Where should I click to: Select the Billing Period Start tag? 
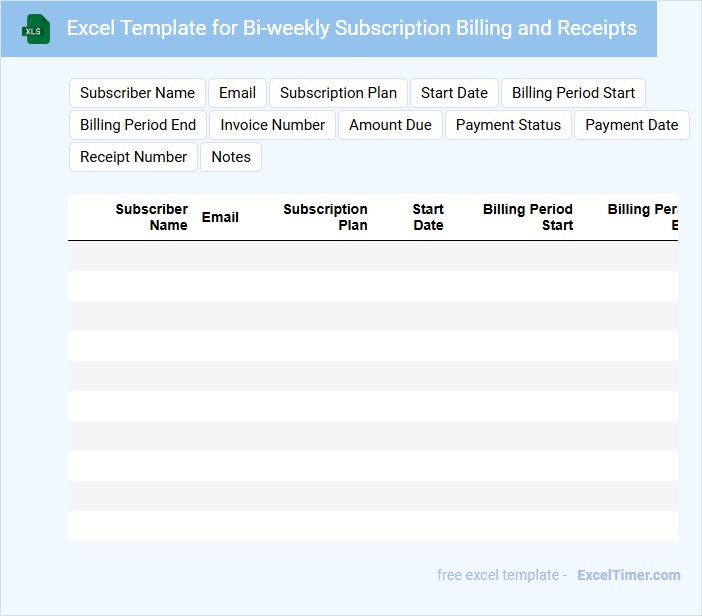(x=573, y=93)
